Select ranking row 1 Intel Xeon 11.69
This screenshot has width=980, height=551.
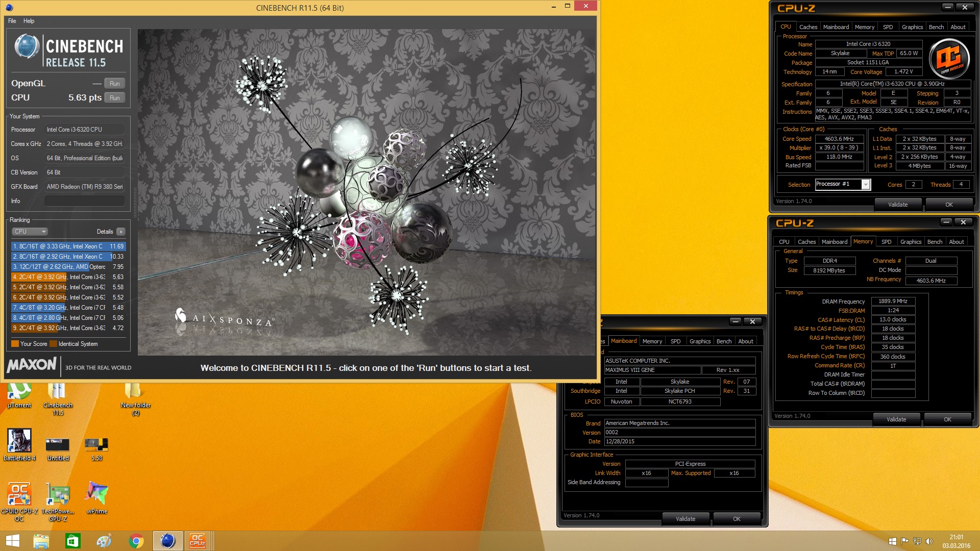pyautogui.click(x=68, y=246)
